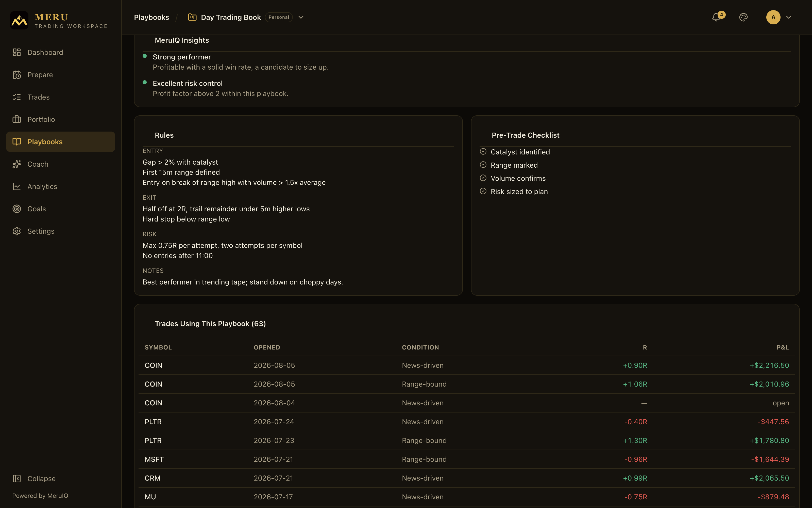Expand the Day Trading Book dropdown chevron
Viewport: 812px width, 508px height.
pyautogui.click(x=301, y=17)
